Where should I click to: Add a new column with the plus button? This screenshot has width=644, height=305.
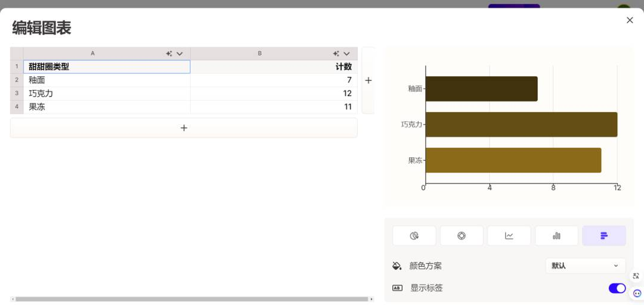pos(368,80)
